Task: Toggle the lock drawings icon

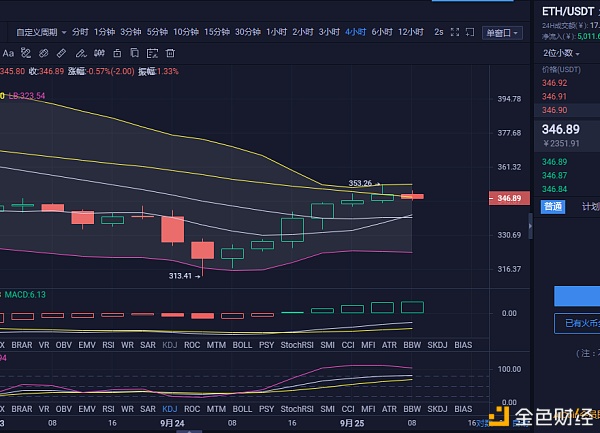Action: (x=117, y=53)
